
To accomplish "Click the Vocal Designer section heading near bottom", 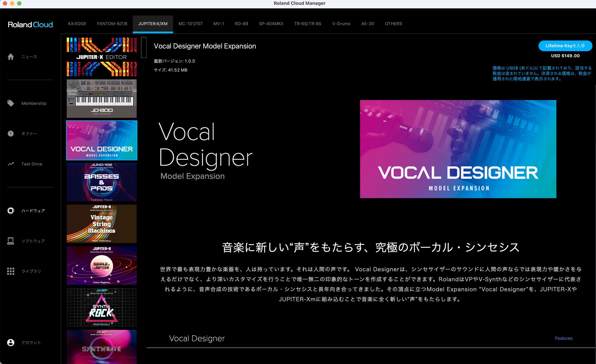I will click(x=197, y=338).
